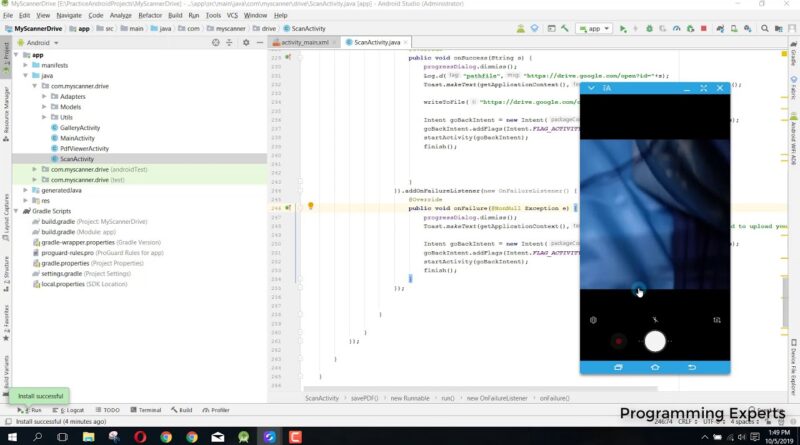The width and height of the screenshot is (800, 445).
Task: Click the yellow intention lightbulb in the editor
Action: point(310,206)
